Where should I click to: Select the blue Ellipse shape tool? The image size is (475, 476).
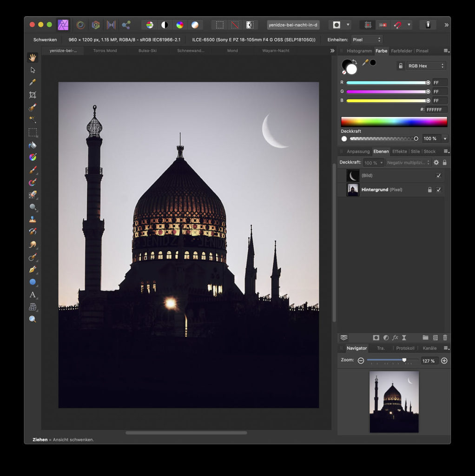(33, 282)
